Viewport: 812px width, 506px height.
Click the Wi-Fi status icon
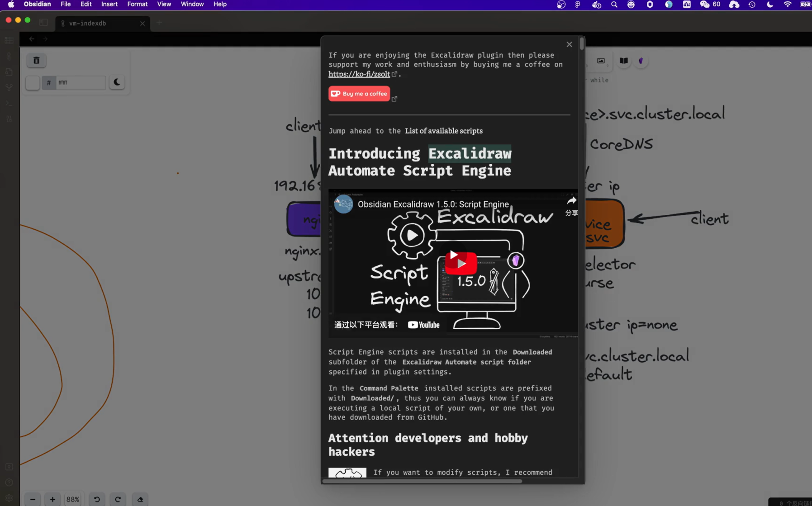[788, 5]
